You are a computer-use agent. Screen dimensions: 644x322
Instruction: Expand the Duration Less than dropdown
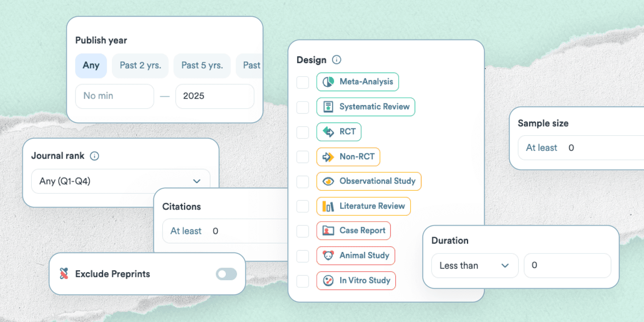(475, 266)
